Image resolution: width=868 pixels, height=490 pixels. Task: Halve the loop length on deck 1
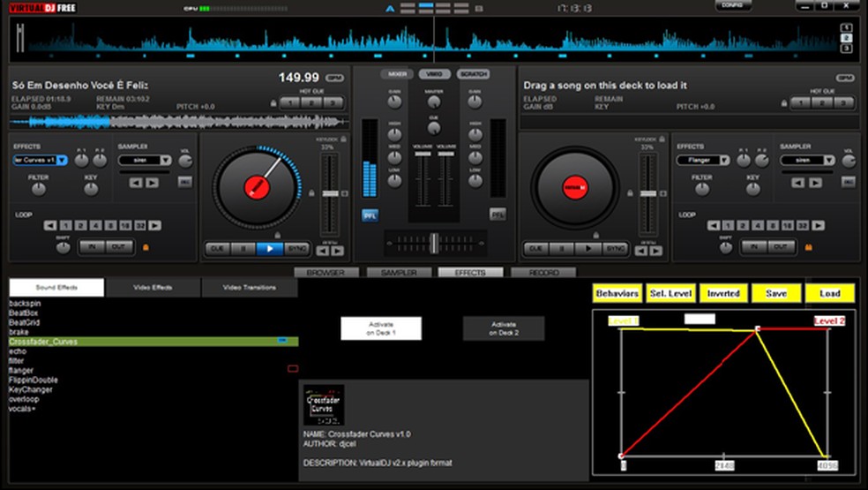(50, 226)
